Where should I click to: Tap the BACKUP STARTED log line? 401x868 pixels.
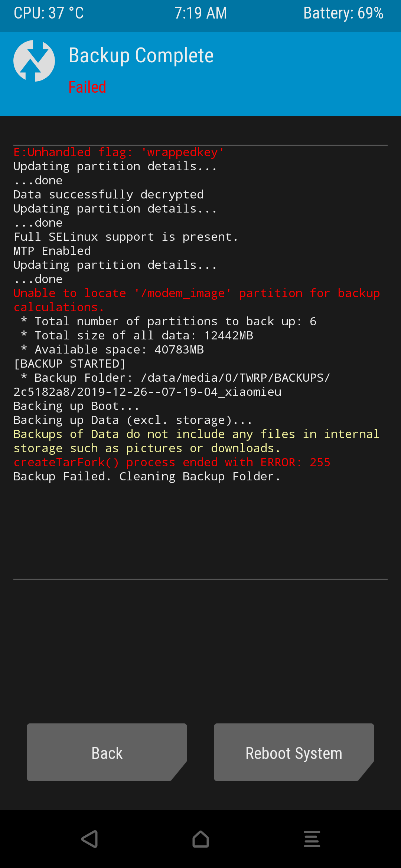(70, 364)
